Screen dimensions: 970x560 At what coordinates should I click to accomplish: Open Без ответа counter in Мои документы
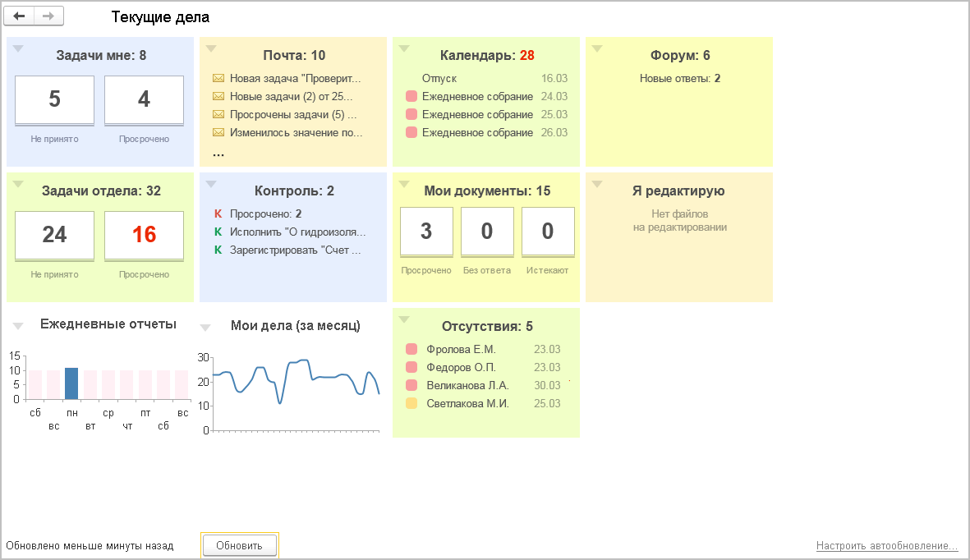point(487,232)
